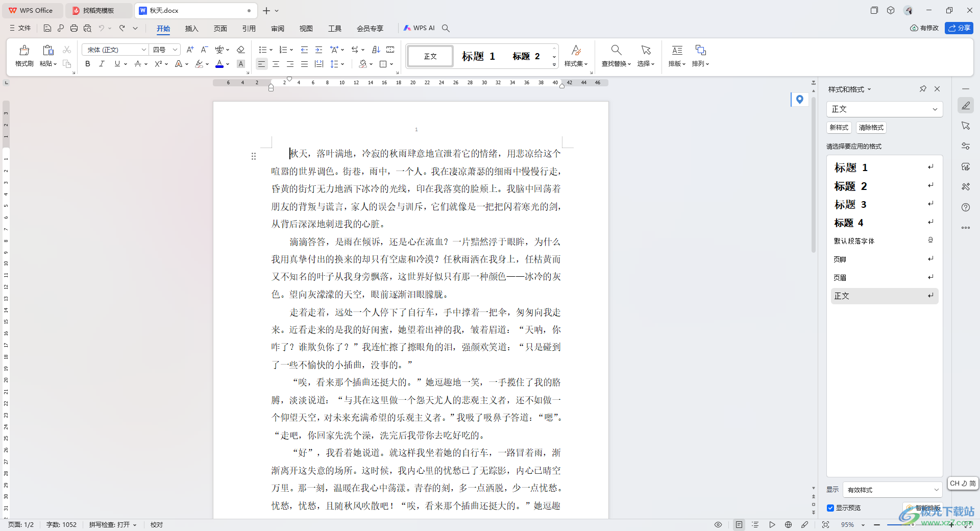Click the Print icon in quick toolbar
Screen dimensions: 980x531
tap(74, 28)
